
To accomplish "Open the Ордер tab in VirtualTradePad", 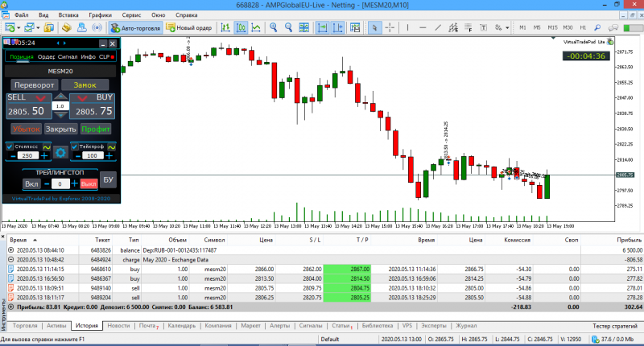I will 46,56.
